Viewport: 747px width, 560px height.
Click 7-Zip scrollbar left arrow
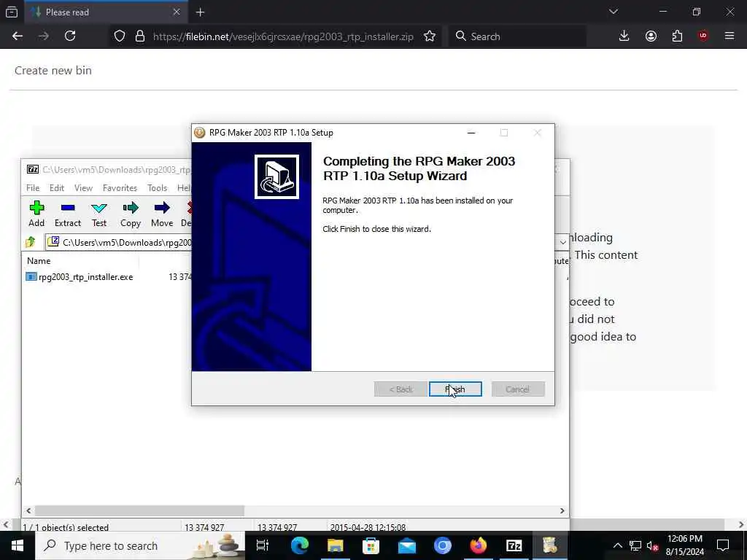(x=28, y=510)
